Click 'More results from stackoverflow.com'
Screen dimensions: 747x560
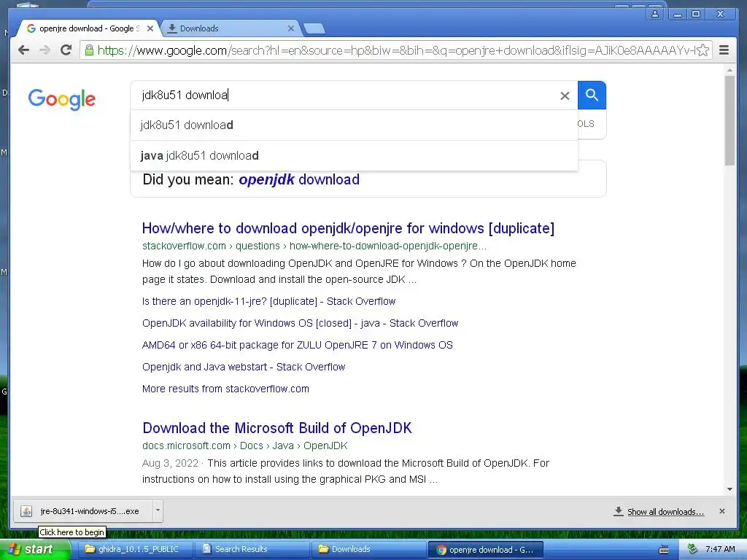[x=225, y=389]
